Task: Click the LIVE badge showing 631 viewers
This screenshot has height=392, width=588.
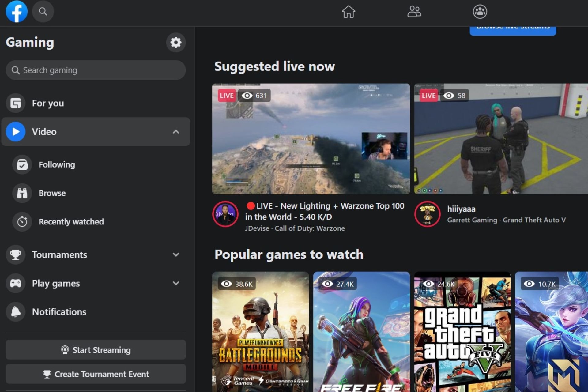Action: tap(227, 96)
